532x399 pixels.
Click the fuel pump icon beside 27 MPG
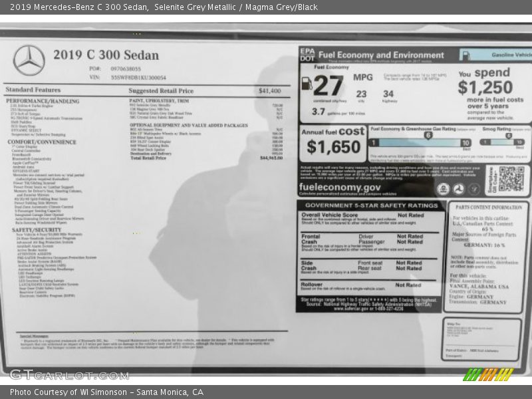(x=307, y=83)
